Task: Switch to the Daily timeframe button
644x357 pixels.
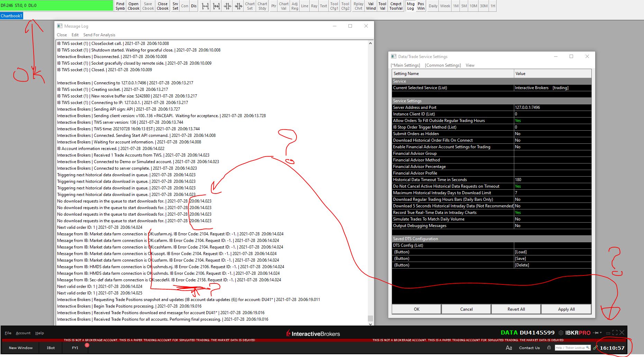Action: pos(433,6)
